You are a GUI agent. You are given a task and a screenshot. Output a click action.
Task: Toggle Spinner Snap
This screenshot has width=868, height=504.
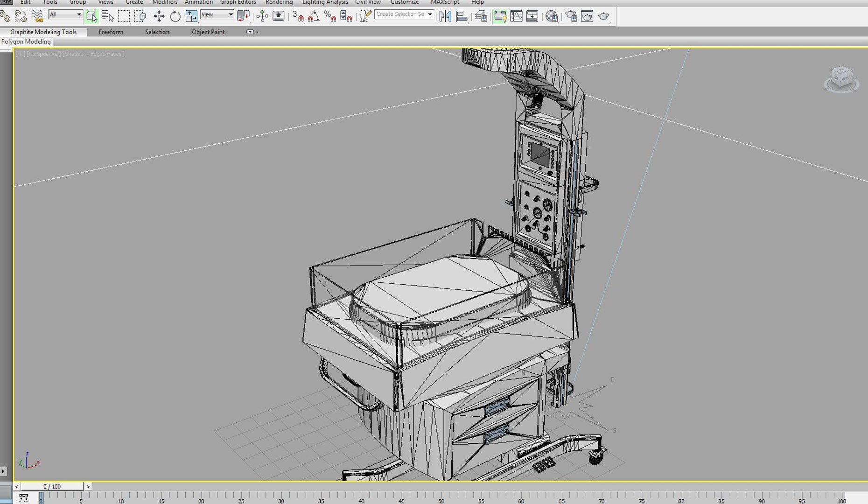(x=346, y=16)
